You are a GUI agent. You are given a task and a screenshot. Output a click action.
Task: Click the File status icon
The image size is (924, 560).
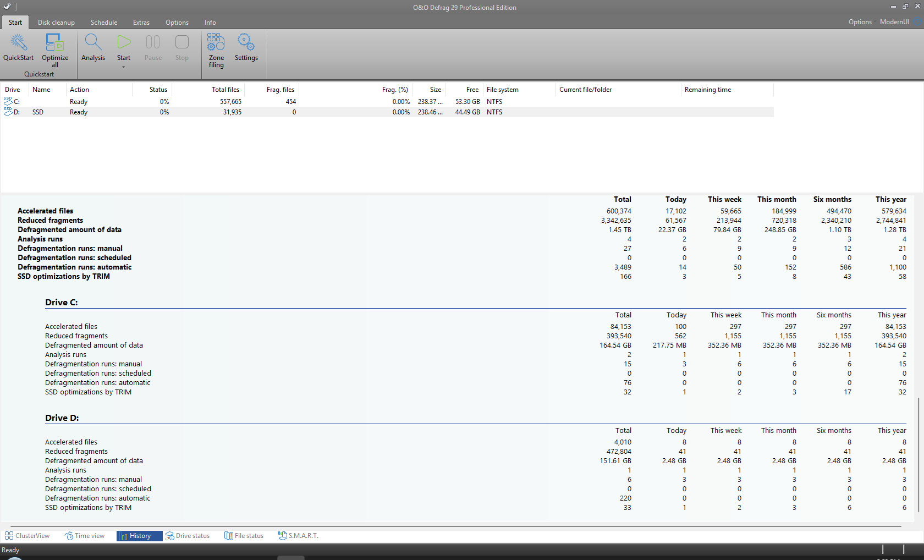229,536
